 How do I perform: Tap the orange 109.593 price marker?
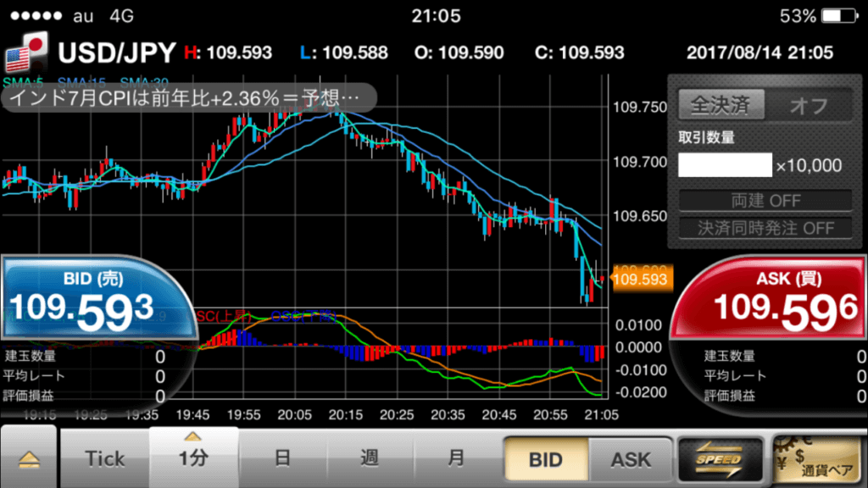tap(641, 279)
